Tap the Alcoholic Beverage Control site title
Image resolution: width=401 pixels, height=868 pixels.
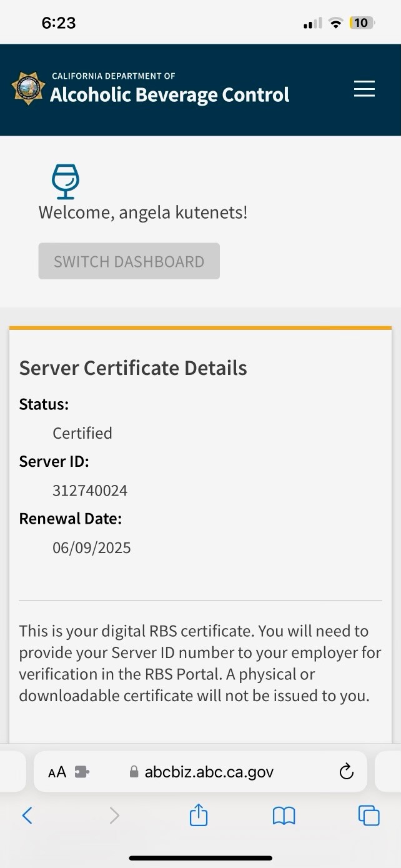point(169,95)
